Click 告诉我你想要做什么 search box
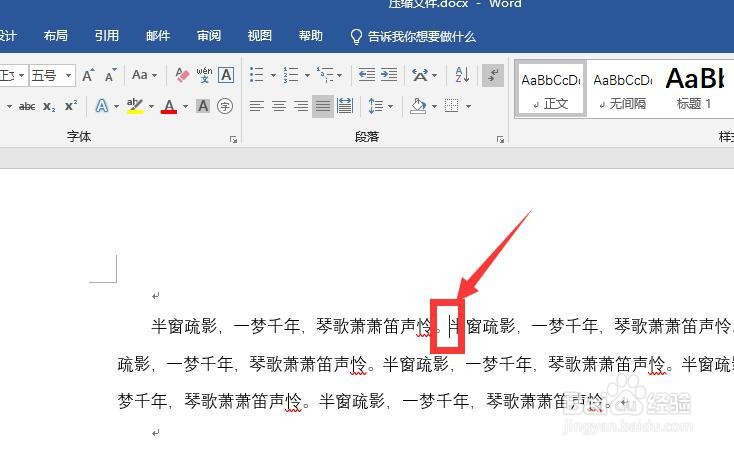 click(x=422, y=36)
